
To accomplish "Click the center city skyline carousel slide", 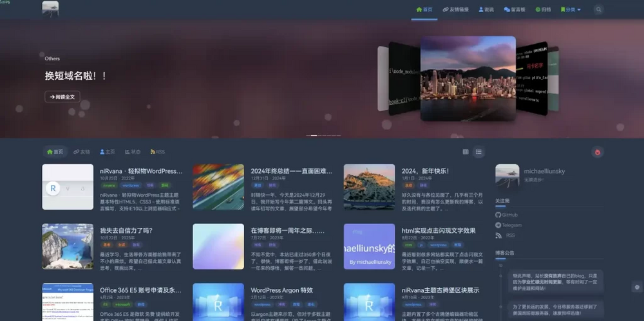I will pos(468,78).
